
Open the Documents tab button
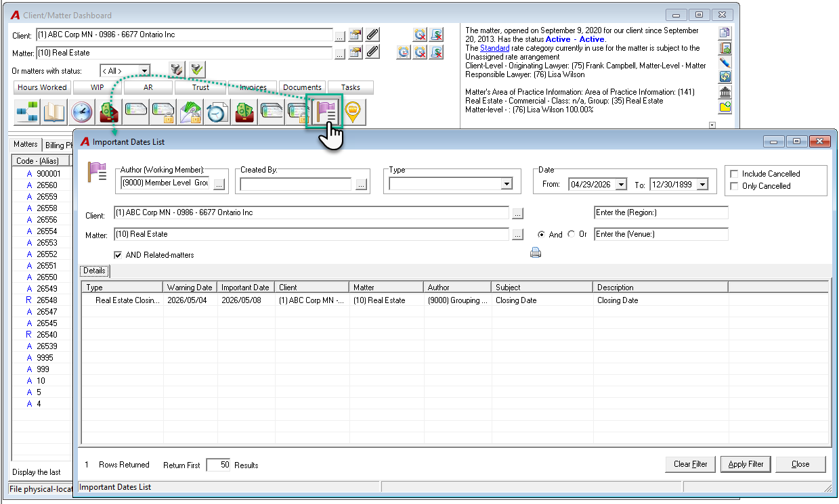(302, 87)
